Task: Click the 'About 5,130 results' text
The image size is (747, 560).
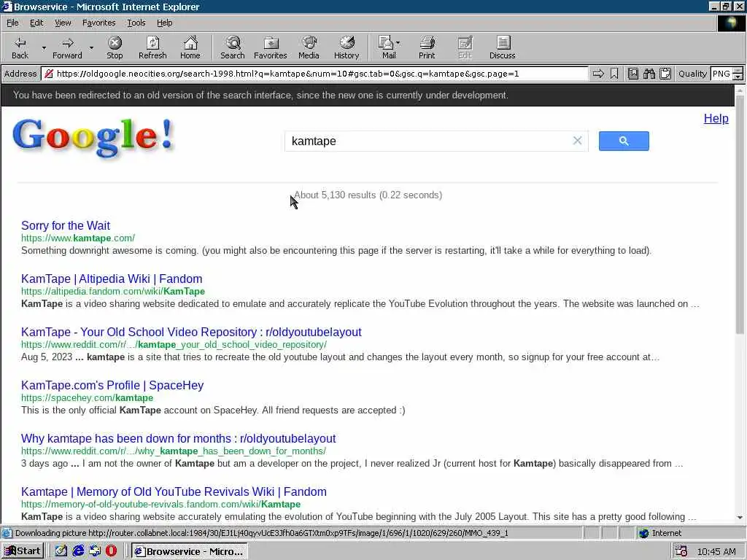Action: pyautogui.click(x=368, y=195)
